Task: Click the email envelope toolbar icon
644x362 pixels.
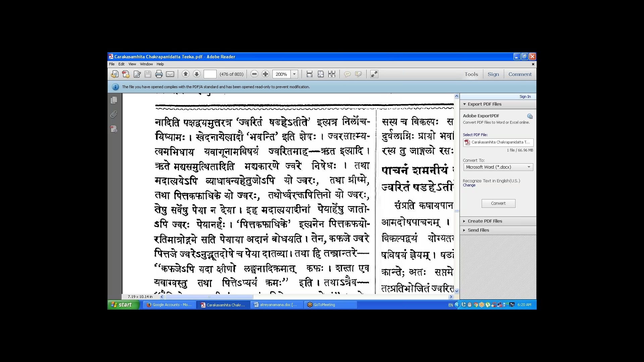Action: (170, 74)
